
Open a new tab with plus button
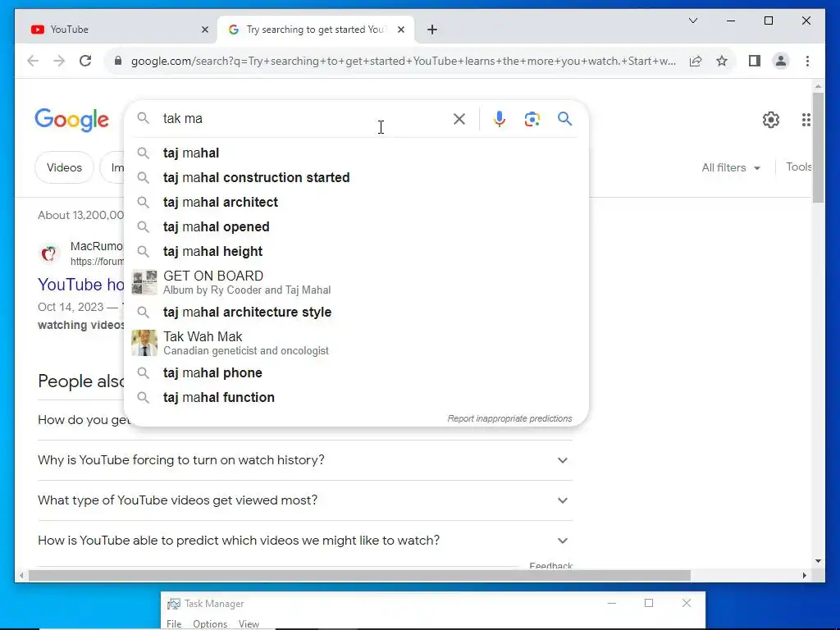(x=432, y=30)
